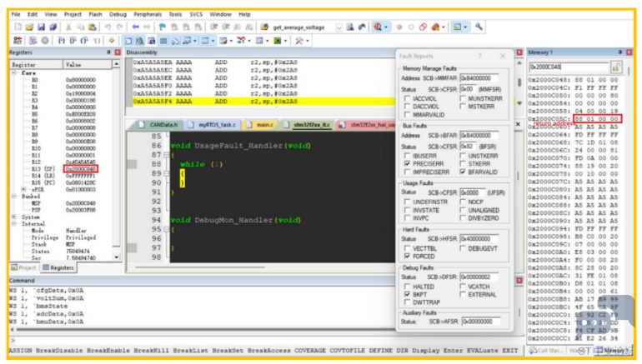The image size is (642, 364).
Task: Toggle the MMARVALID checkbox
Action: click(408, 114)
